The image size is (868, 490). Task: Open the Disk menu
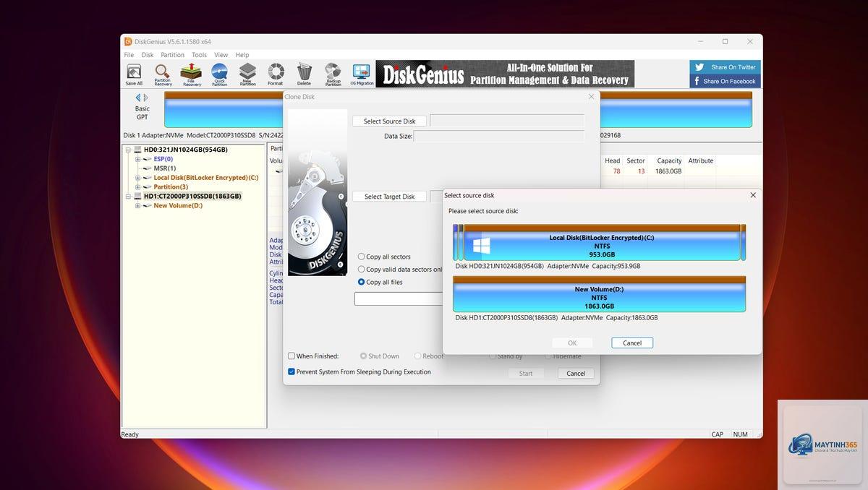tap(148, 55)
